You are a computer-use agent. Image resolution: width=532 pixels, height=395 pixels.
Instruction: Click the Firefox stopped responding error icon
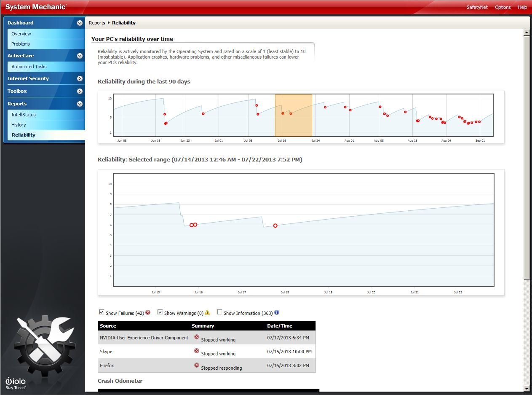pyautogui.click(x=197, y=365)
